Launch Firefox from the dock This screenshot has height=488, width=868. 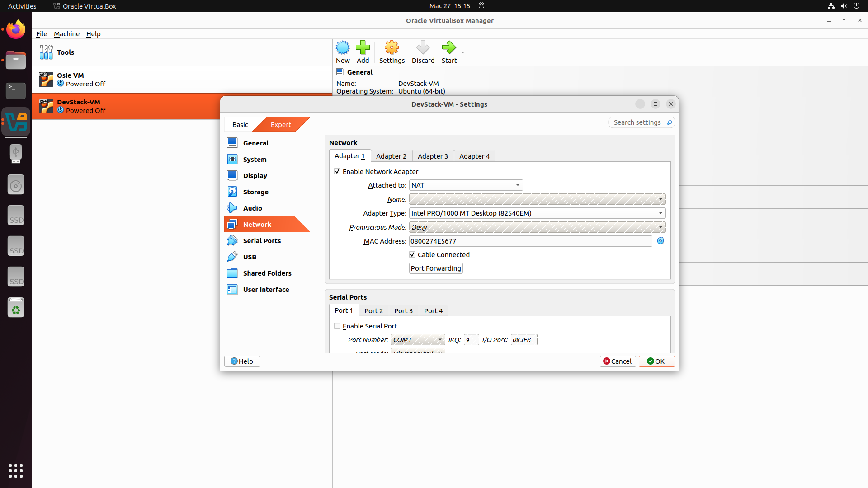click(x=16, y=30)
